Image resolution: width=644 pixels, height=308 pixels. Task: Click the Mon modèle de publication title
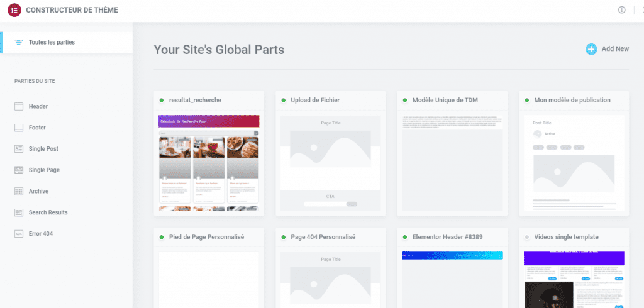click(x=572, y=100)
